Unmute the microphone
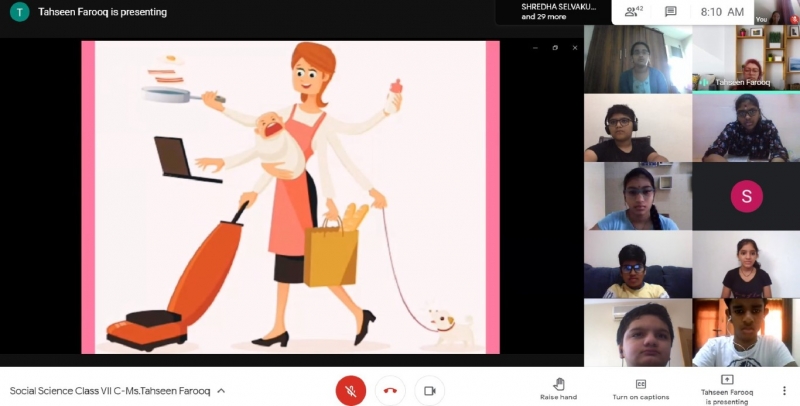The image size is (800, 406). click(x=350, y=391)
